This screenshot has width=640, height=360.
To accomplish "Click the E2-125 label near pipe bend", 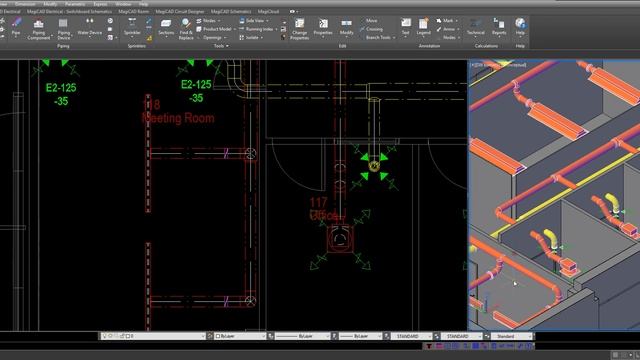I will point(196,91).
